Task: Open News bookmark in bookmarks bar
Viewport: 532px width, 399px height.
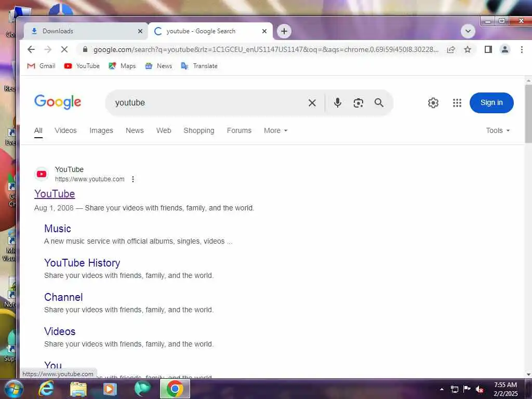Action: (158, 66)
